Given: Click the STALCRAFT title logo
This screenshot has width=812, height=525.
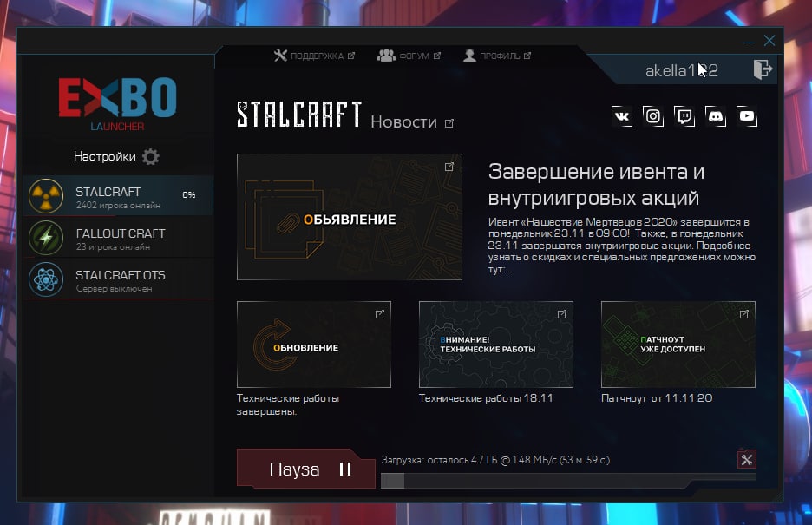Looking at the screenshot, I should (299, 115).
